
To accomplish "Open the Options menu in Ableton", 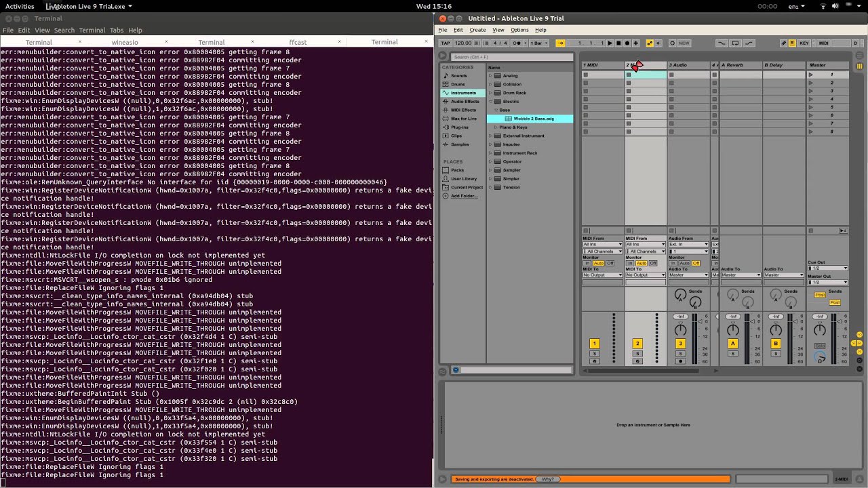I will click(519, 30).
